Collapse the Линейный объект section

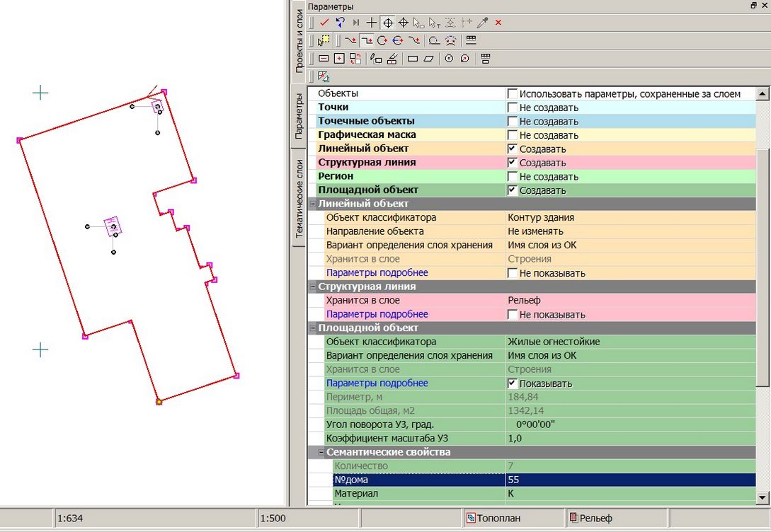coord(312,204)
